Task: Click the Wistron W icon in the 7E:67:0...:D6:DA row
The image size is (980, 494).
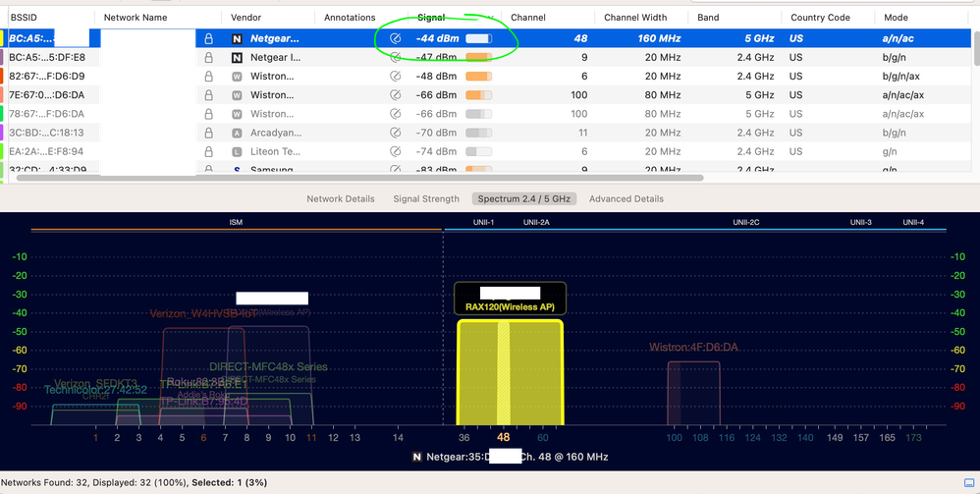Action: point(237,95)
